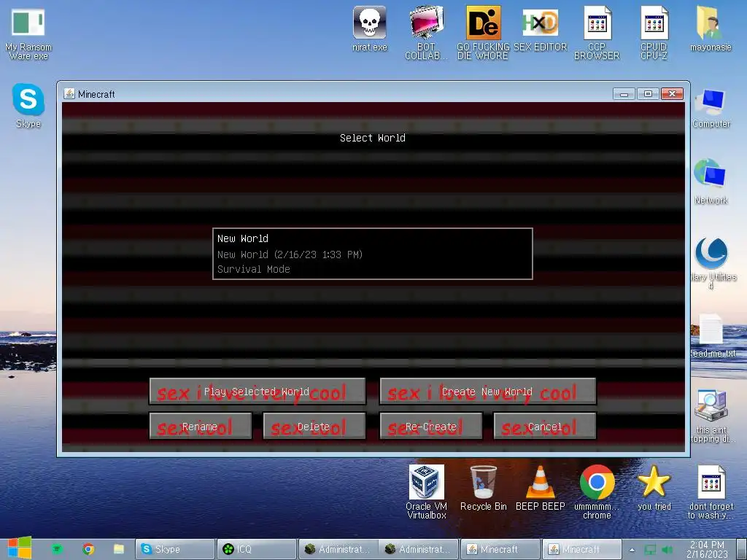Screen dimensions: 747x560
Task: Show hidden system tray icons
Action: click(632, 550)
